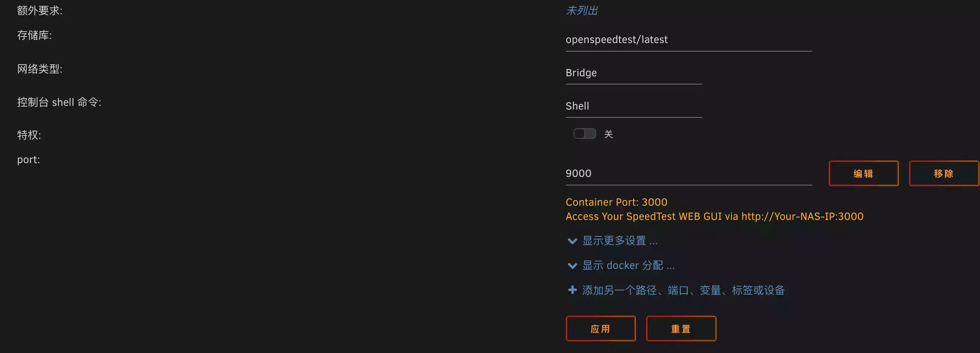Click the Container Port: 3000 description text
This screenshot has width=980, height=353.
tap(616, 202)
